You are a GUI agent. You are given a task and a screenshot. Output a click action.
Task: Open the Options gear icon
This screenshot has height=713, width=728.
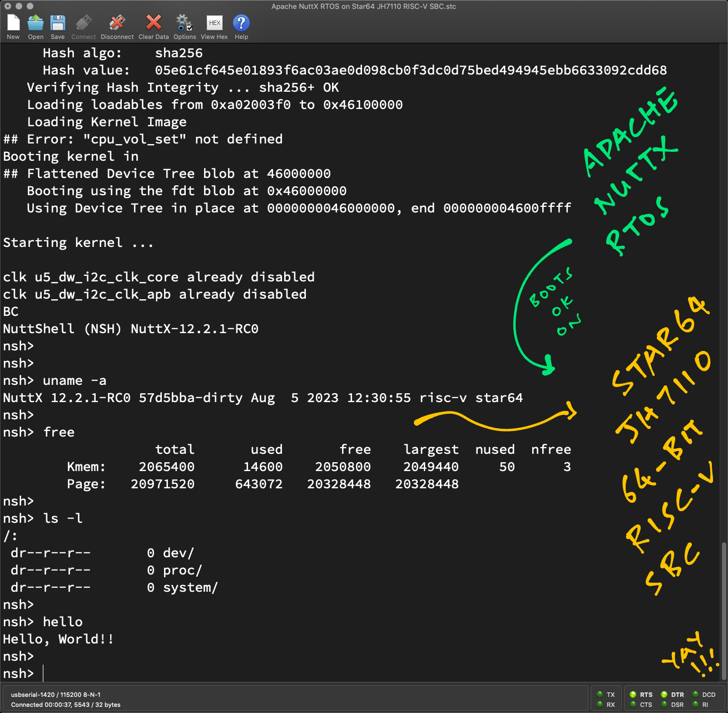[x=184, y=23]
